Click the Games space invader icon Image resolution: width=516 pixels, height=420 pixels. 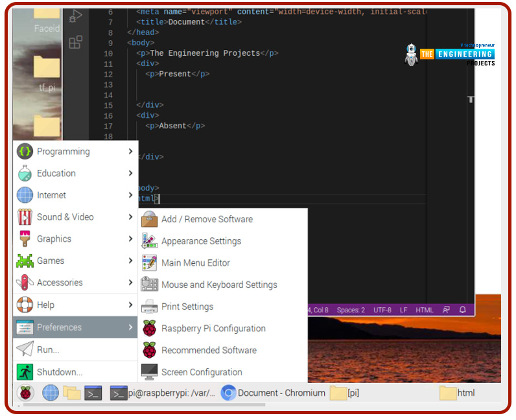tap(25, 261)
